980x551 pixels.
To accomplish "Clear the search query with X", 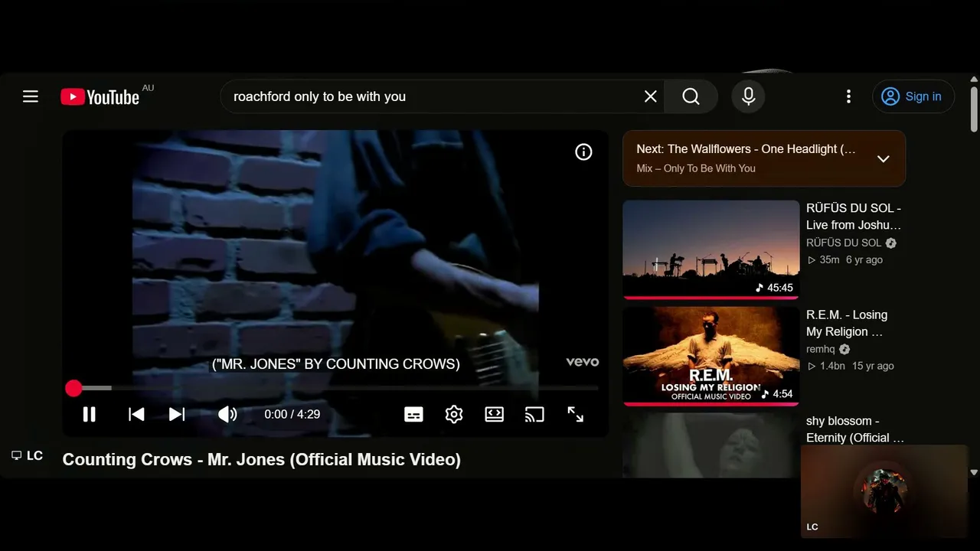I will pos(650,96).
